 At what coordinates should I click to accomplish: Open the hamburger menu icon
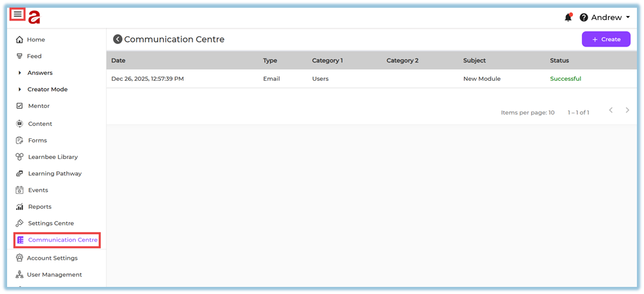(18, 14)
